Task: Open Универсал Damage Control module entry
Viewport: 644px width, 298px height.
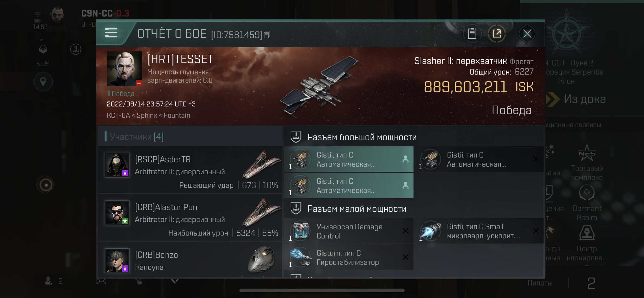Action: pos(349,231)
